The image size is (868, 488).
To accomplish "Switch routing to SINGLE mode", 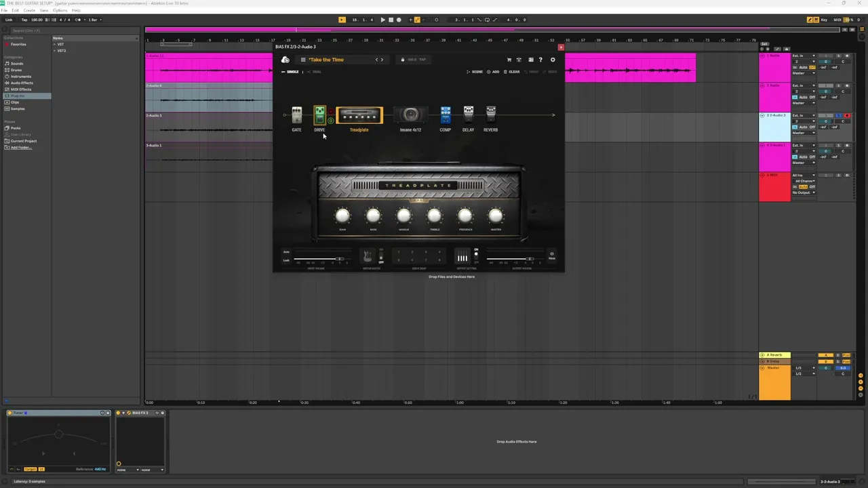I will pos(290,72).
